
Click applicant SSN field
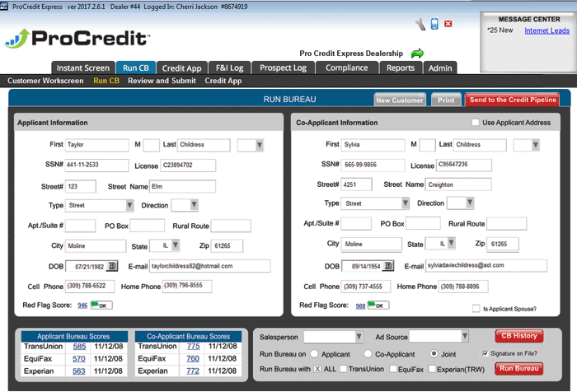[96, 165]
